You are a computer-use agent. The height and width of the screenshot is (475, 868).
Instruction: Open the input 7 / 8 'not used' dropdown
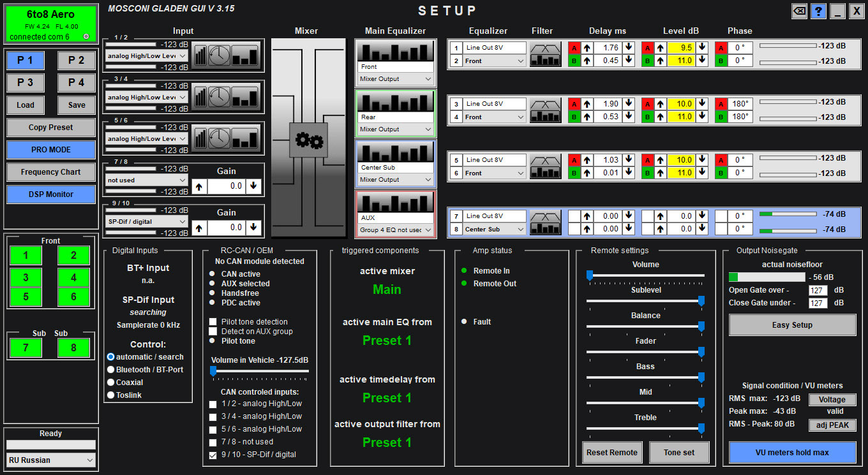(147, 180)
